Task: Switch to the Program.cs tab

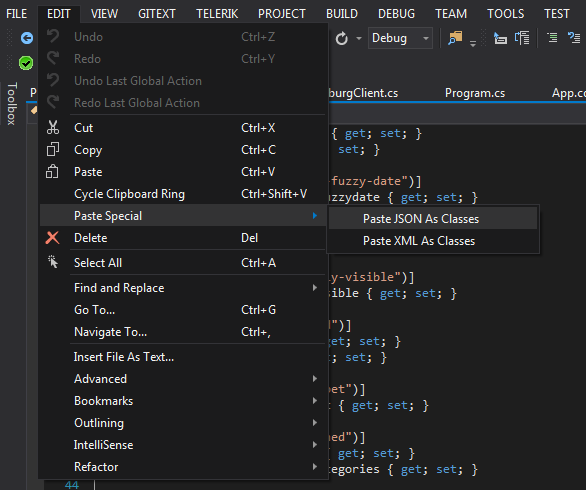Action: point(475,93)
